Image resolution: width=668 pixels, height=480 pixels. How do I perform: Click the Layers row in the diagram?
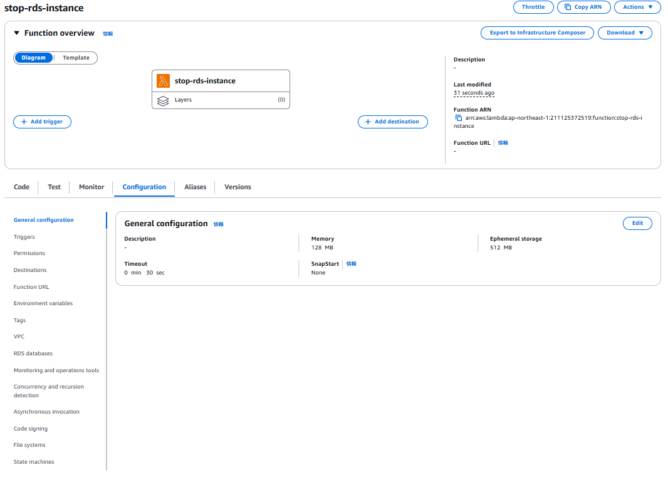pos(221,100)
